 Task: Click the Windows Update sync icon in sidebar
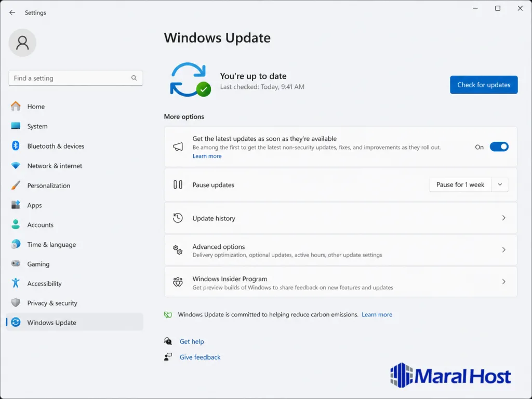tap(16, 322)
